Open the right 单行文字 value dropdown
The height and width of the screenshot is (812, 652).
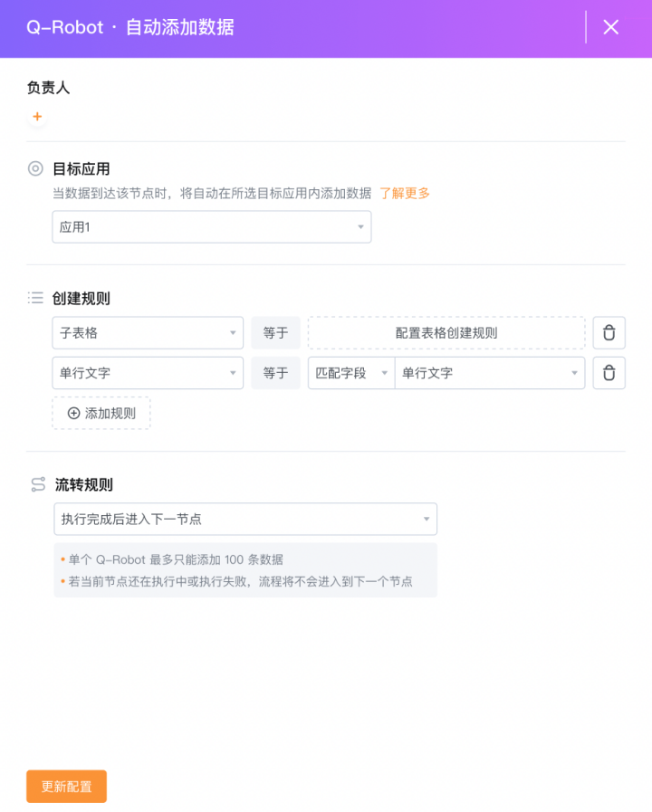(490, 373)
